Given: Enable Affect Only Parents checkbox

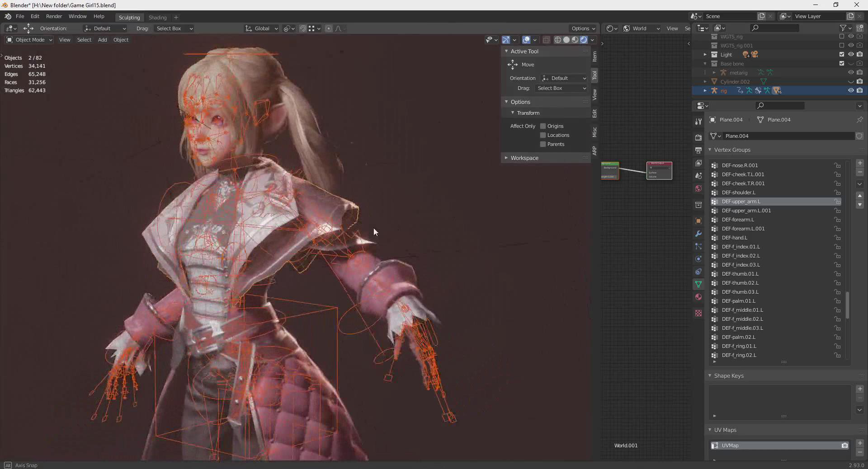Looking at the screenshot, I should 543,144.
